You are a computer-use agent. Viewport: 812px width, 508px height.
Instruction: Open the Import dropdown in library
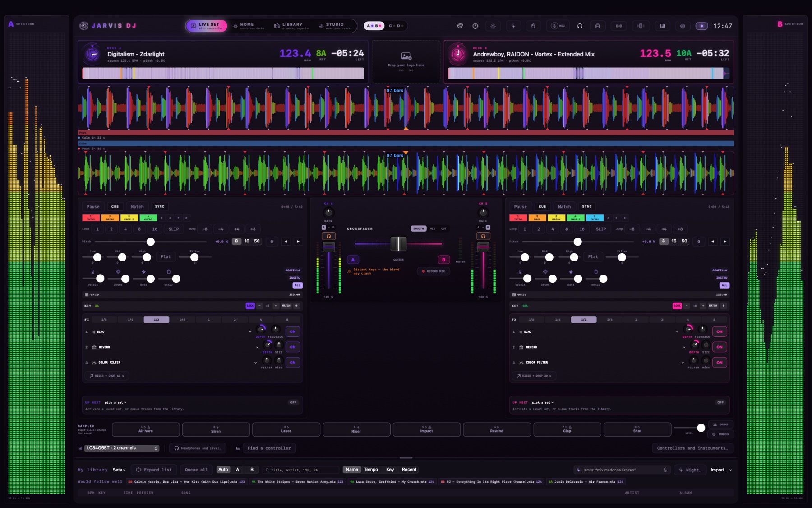pyautogui.click(x=721, y=470)
